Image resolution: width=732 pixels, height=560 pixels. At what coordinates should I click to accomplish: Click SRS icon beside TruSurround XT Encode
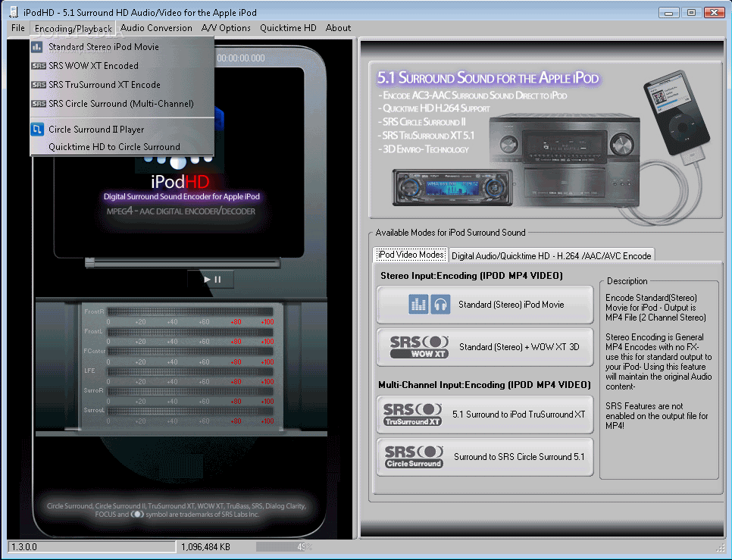pos(39,85)
